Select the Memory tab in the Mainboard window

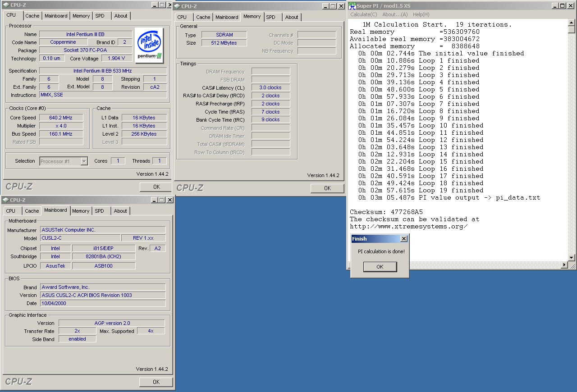pyautogui.click(x=81, y=211)
